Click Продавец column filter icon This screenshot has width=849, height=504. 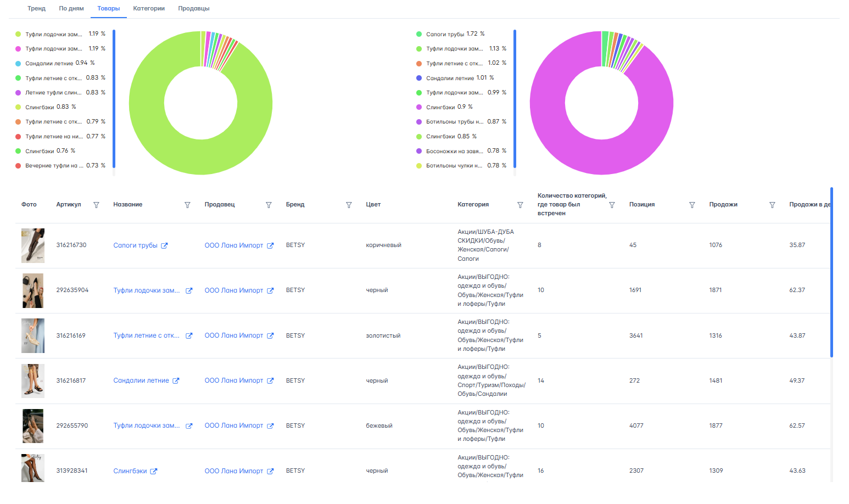point(269,205)
